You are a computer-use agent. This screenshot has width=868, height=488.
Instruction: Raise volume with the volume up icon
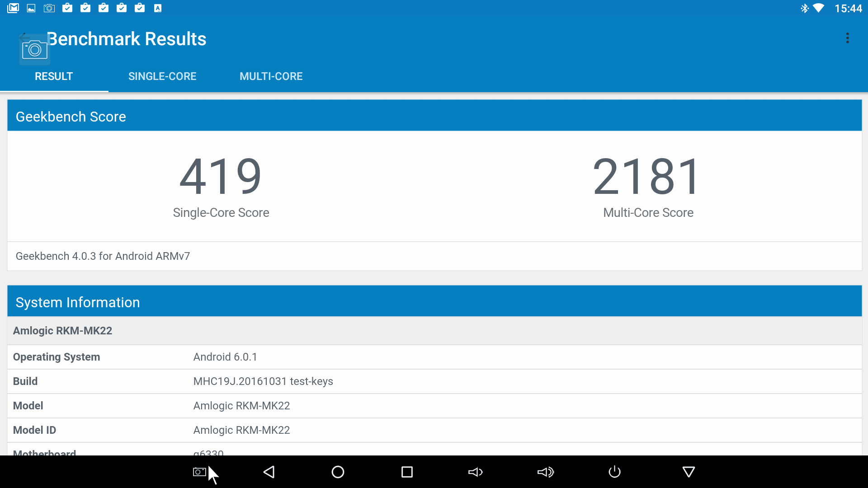(x=545, y=472)
